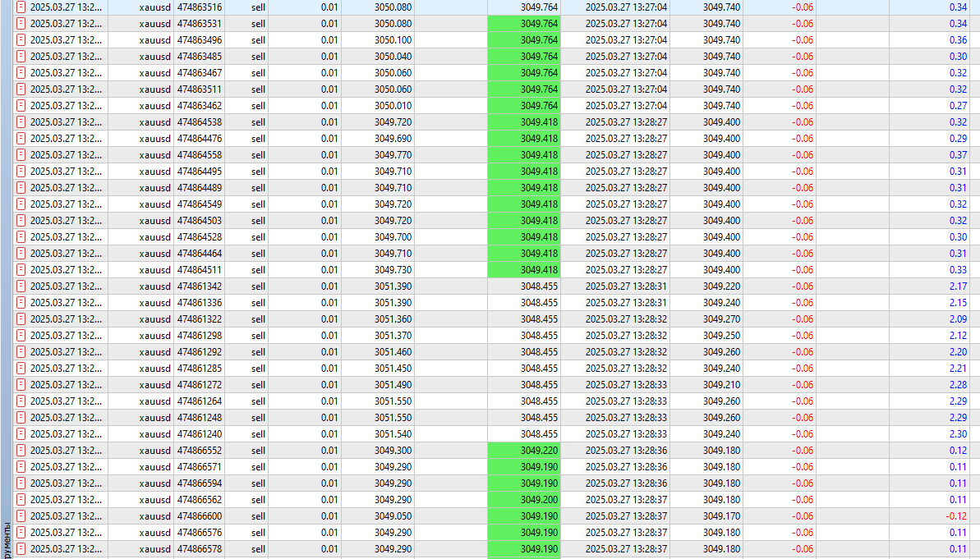
Task: Select the green-highlighted cell 3049.200
Action: 524,500
